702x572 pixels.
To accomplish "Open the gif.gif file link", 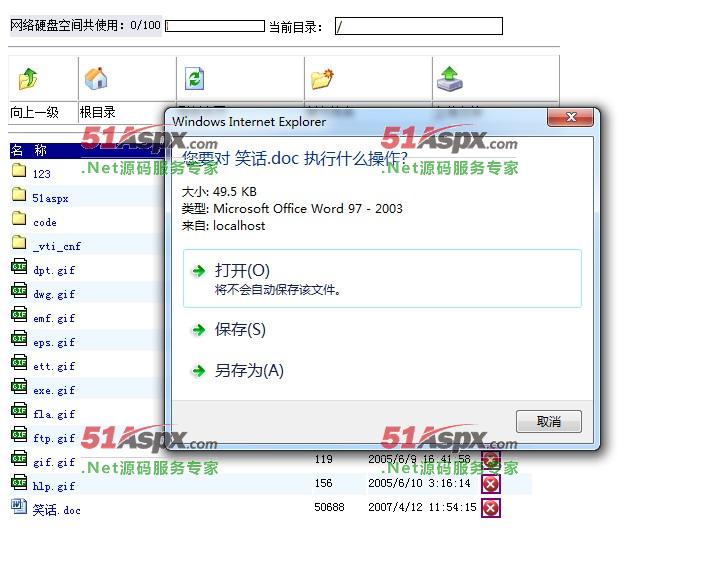I will 54,462.
